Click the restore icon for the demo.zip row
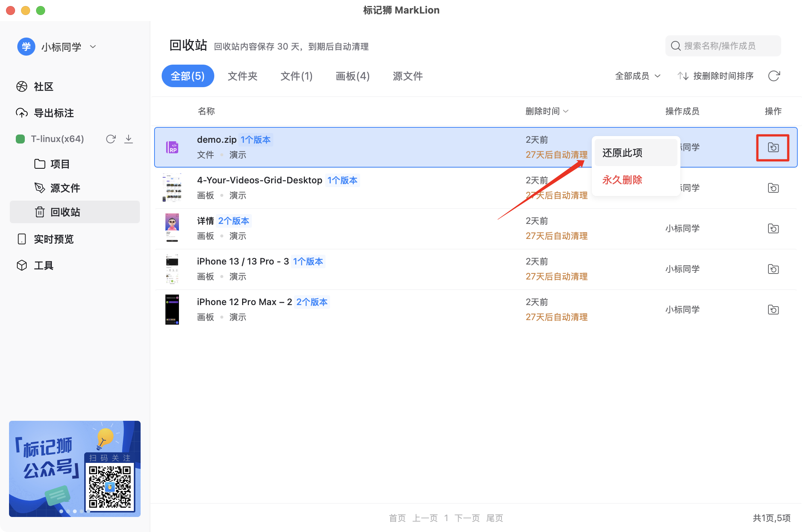Image resolution: width=803 pixels, height=532 pixels. [x=773, y=147]
